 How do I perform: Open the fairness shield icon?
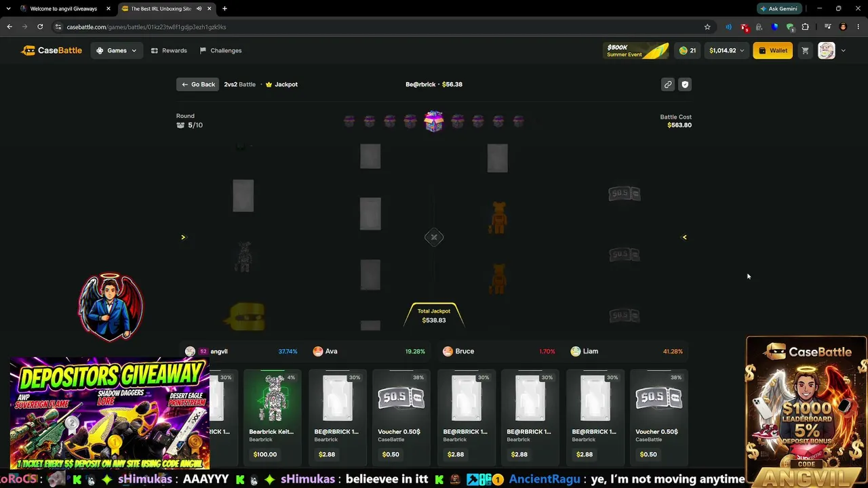685,84
